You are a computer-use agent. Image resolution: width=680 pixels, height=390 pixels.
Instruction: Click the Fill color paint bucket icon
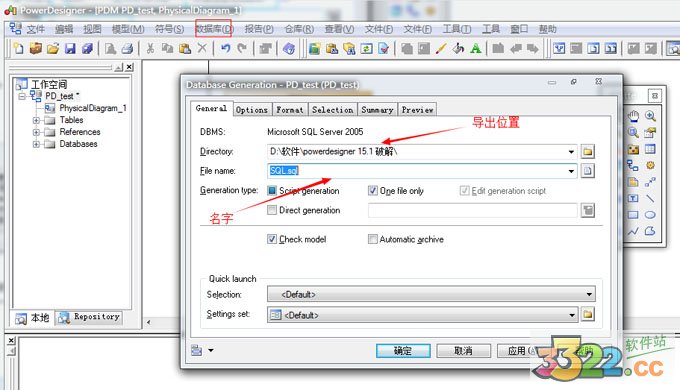pyautogui.click(x=458, y=48)
